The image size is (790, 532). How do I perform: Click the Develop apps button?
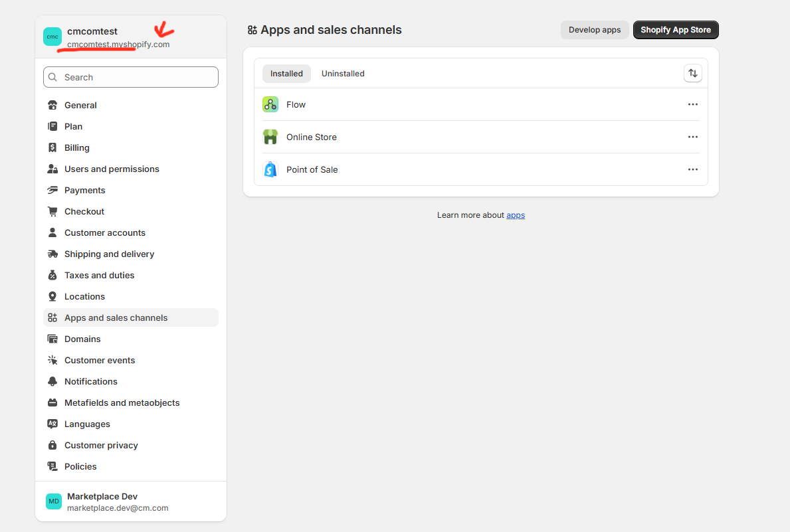pyautogui.click(x=595, y=30)
